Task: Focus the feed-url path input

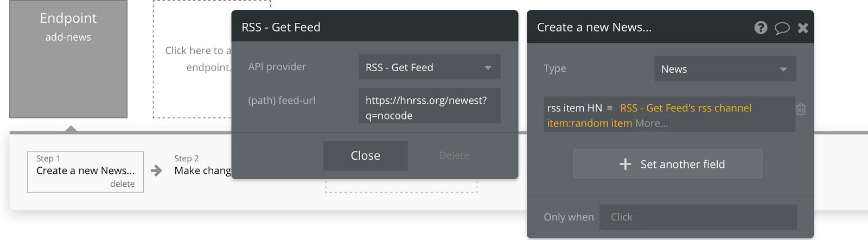Action: 429,108
